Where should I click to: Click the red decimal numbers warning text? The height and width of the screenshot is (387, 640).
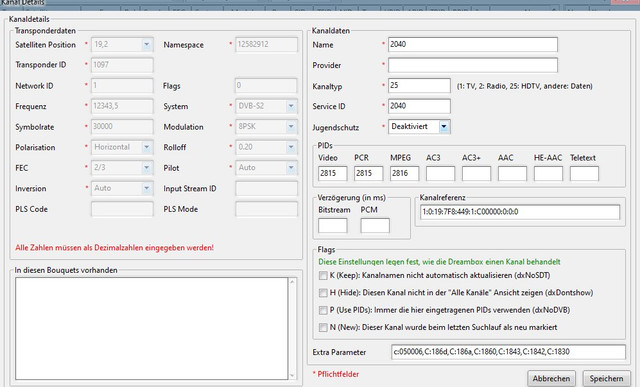(x=114, y=248)
